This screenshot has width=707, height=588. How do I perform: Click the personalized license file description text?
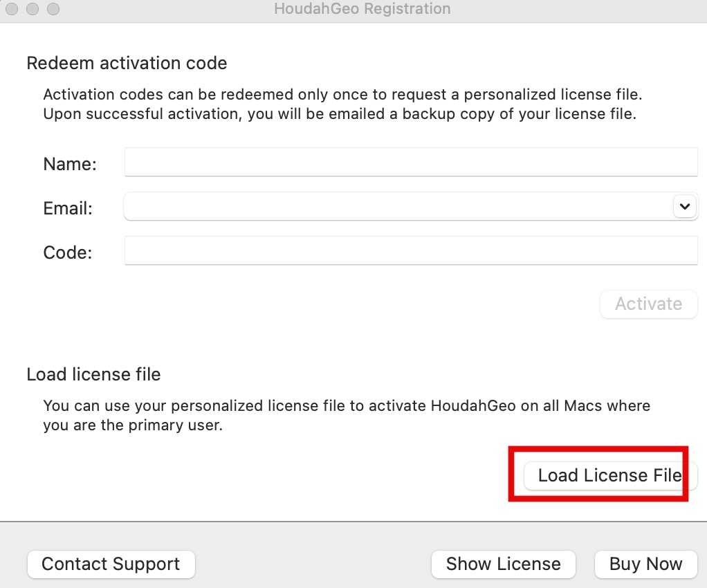[347, 415]
